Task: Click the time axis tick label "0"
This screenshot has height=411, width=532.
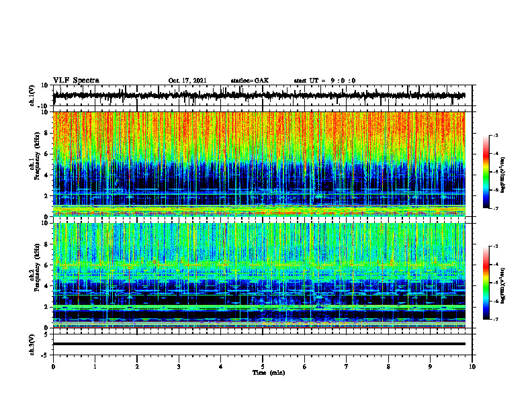Action: pyautogui.click(x=53, y=367)
